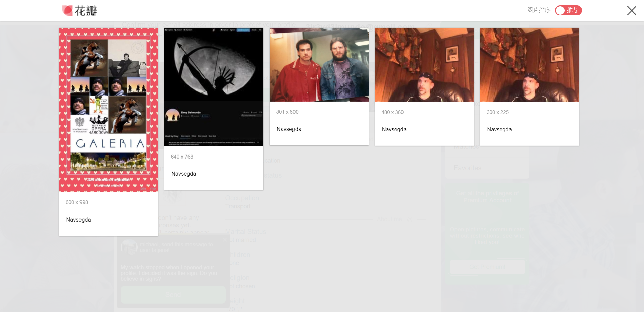Open the thumbnail above 480 x 360
644x312 pixels.
(424, 65)
